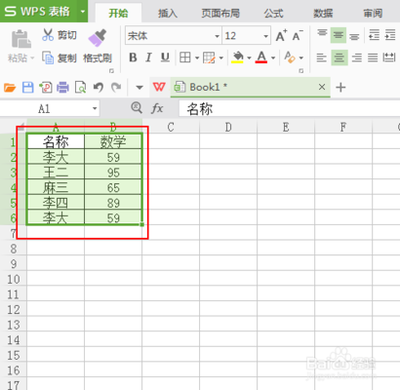
Task: Click the increase indent icon
Action: point(390,35)
